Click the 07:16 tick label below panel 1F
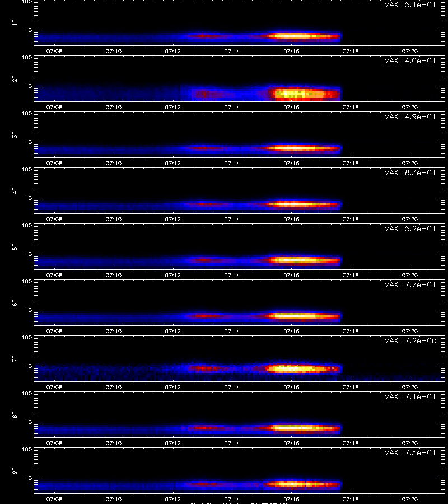Viewport: 448px width, 504px height. 291,52
